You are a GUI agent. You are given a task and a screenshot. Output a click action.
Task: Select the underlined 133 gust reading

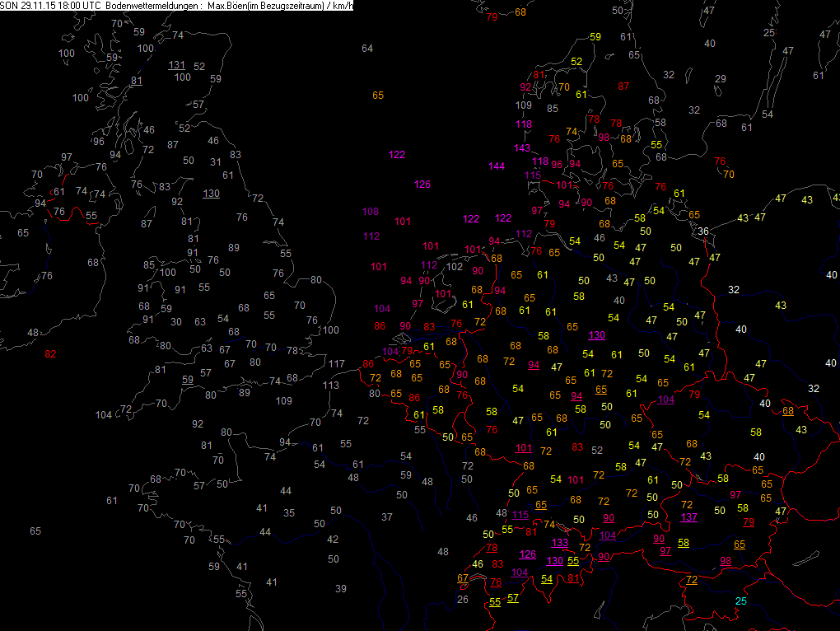click(x=559, y=543)
